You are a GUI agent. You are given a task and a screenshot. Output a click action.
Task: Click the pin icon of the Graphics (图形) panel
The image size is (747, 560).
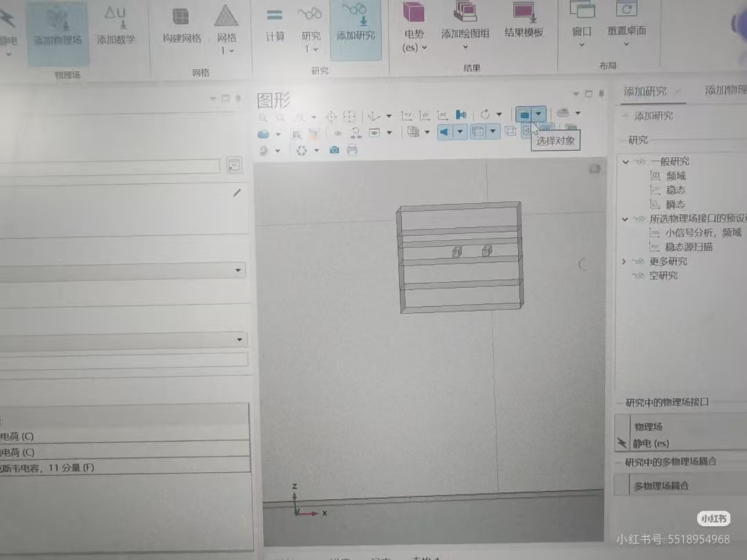point(601,93)
